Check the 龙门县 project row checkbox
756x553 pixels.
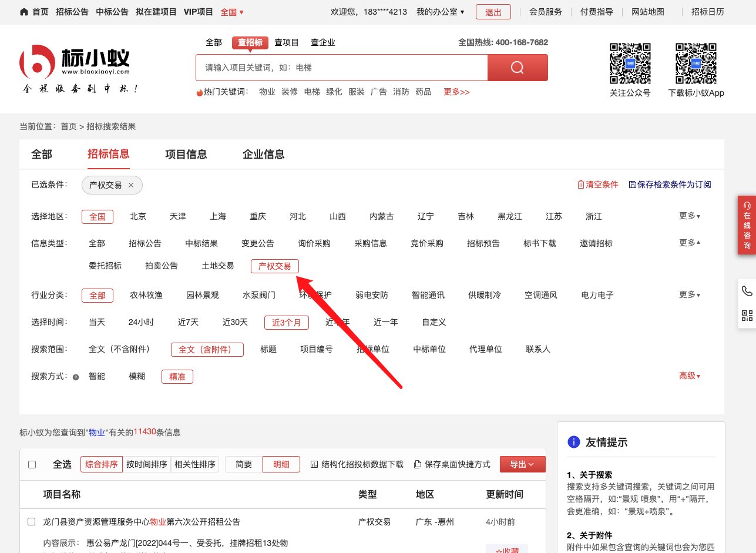[x=32, y=522]
